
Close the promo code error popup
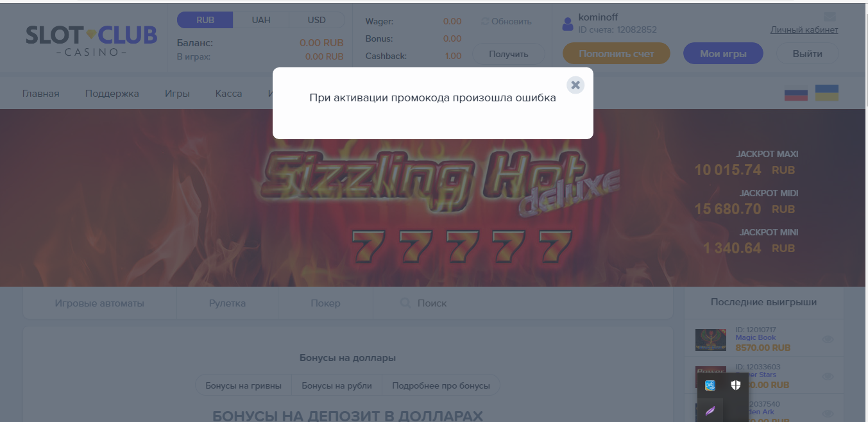coord(575,85)
